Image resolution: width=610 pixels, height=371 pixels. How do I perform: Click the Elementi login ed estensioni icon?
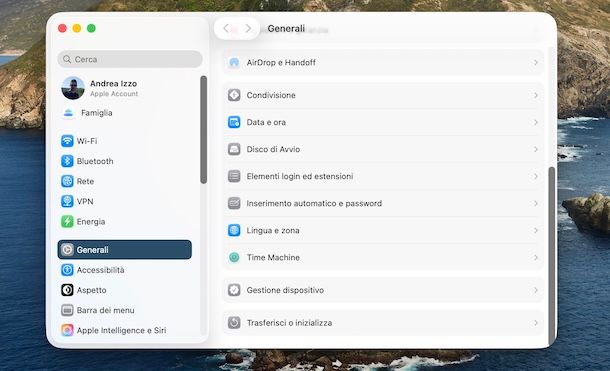coord(234,176)
